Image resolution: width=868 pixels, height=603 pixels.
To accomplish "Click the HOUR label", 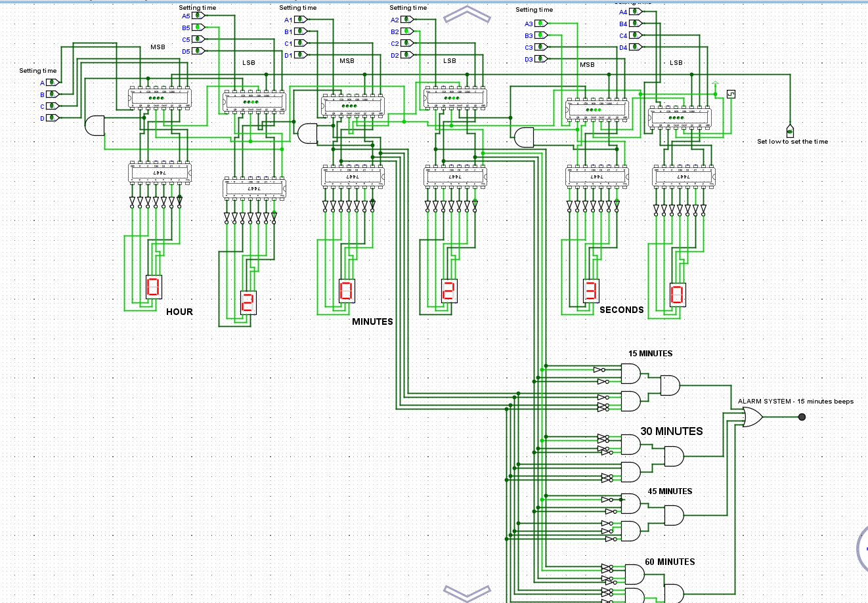I will point(179,312).
